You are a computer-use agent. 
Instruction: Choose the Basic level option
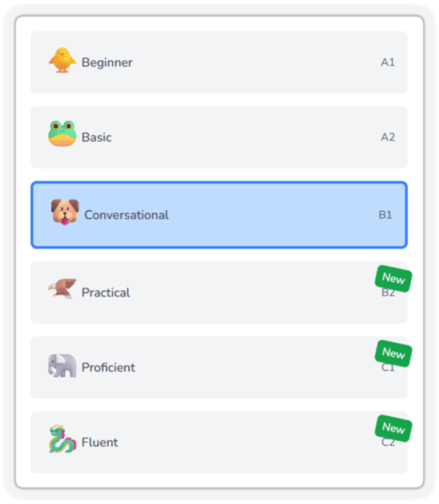click(219, 137)
